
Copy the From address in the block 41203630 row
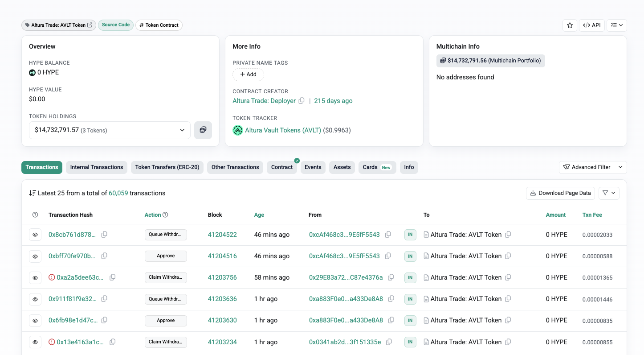(x=391, y=320)
